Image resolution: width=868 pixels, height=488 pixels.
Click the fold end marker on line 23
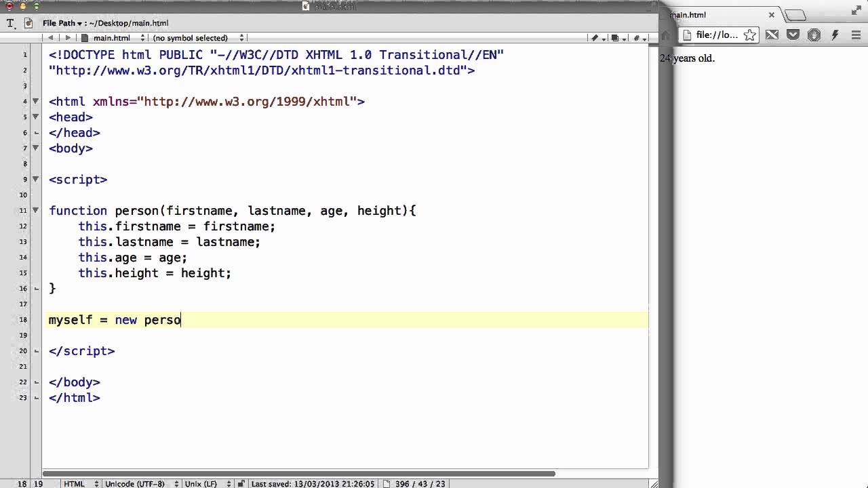pyautogui.click(x=36, y=398)
